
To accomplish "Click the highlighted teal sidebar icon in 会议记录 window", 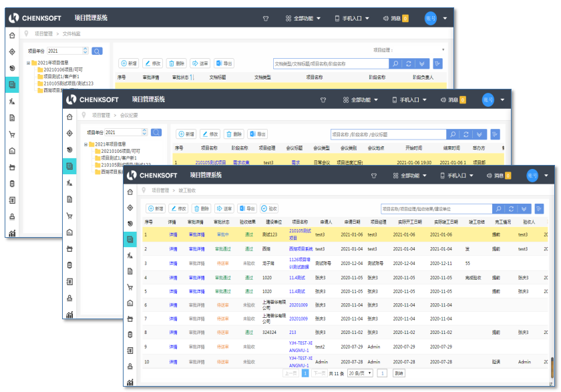I will pos(69,166).
